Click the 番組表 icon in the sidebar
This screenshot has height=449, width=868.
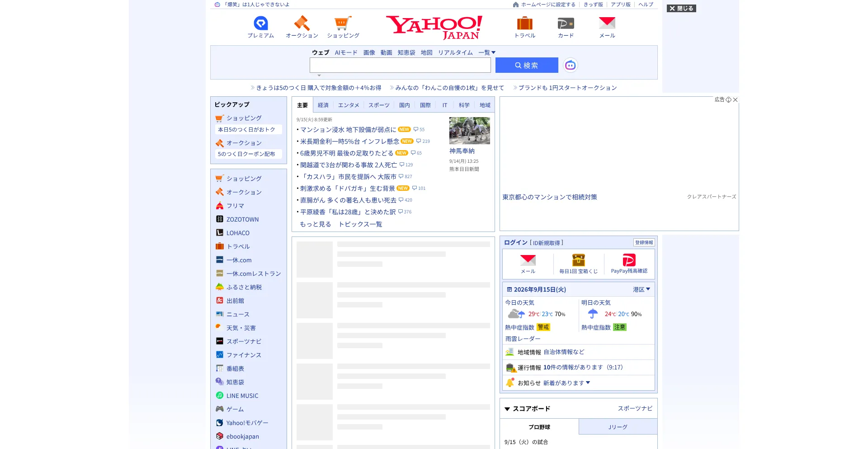[220, 369]
